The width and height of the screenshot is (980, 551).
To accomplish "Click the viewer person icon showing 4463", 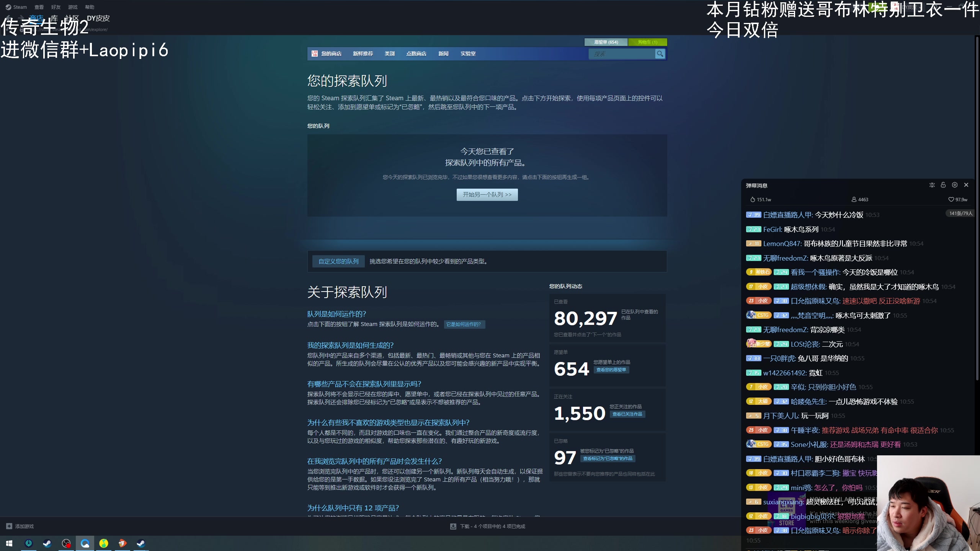I will pos(854,200).
